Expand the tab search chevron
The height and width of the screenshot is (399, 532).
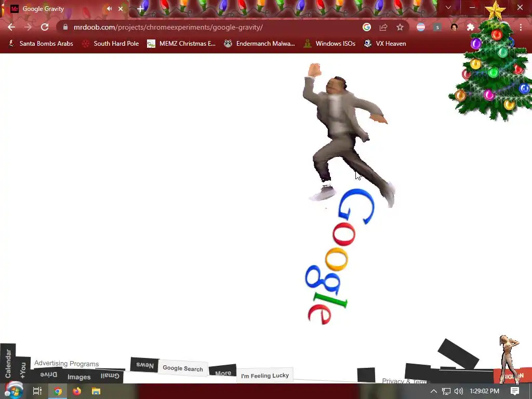tap(448, 7)
